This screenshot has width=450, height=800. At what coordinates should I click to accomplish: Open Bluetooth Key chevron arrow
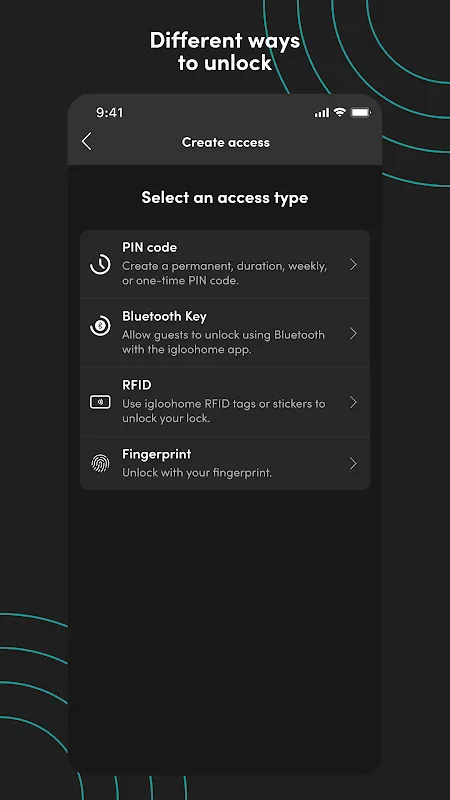(x=353, y=334)
